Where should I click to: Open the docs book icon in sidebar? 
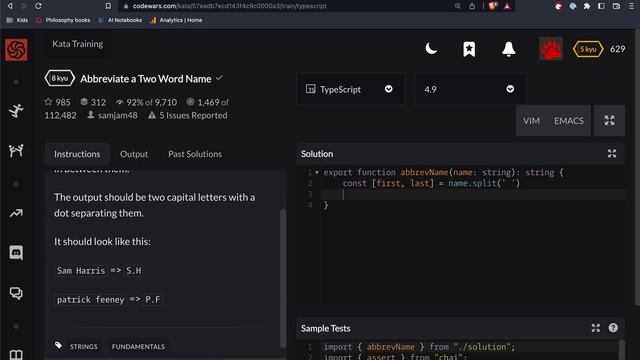[16, 354]
